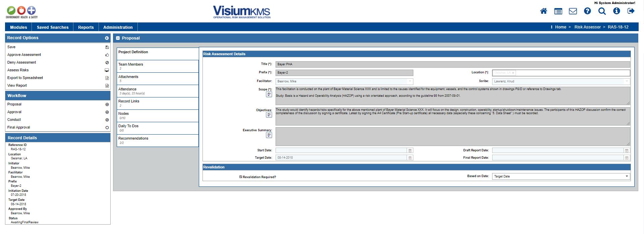Click the View Report link
The image size is (644, 234).
click(x=17, y=86)
